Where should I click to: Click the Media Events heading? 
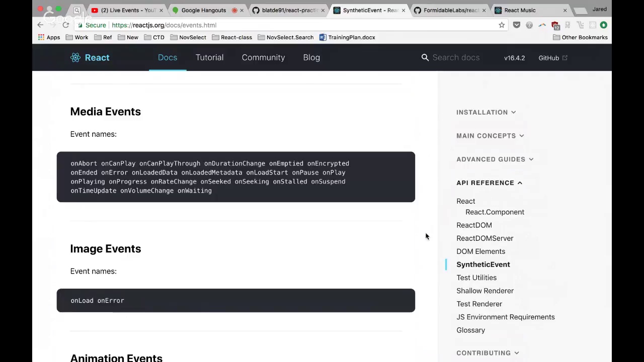[105, 112]
